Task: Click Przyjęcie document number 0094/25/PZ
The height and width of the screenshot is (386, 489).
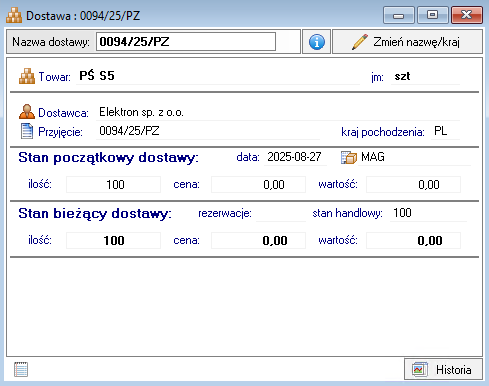Action: pyautogui.click(x=129, y=131)
